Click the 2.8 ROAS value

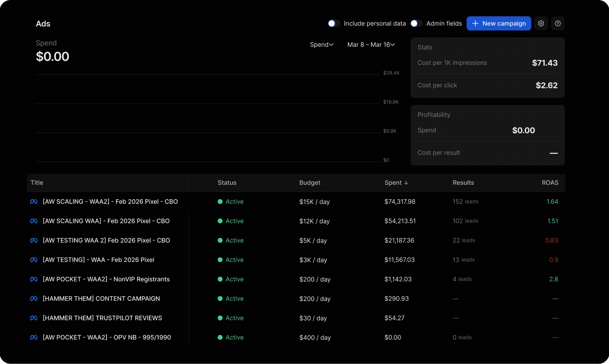(554, 279)
